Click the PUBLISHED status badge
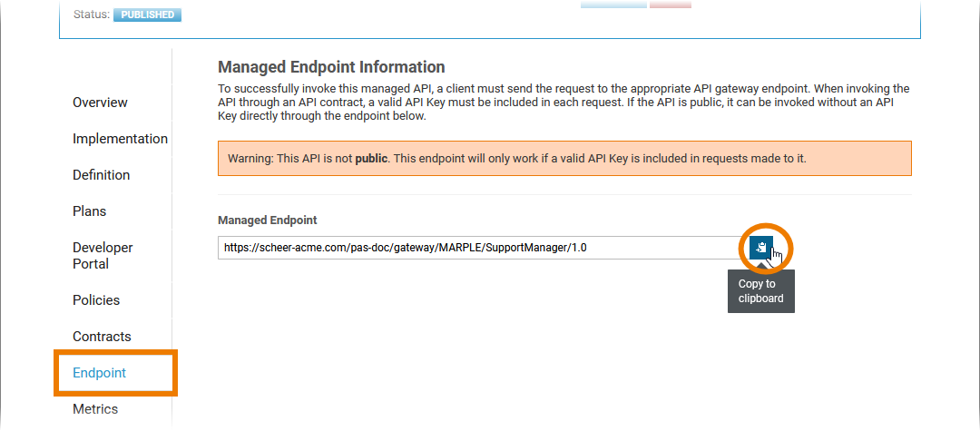 tap(148, 15)
